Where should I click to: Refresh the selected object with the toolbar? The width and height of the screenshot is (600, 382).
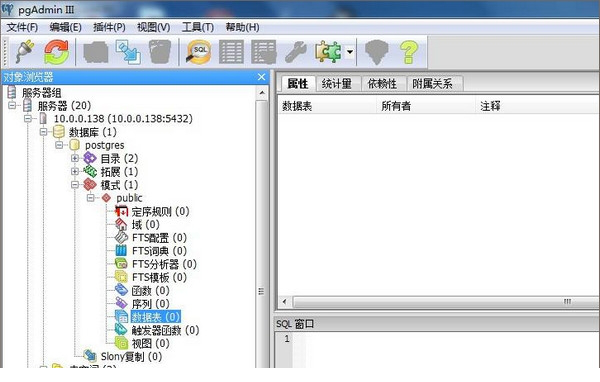point(57,52)
